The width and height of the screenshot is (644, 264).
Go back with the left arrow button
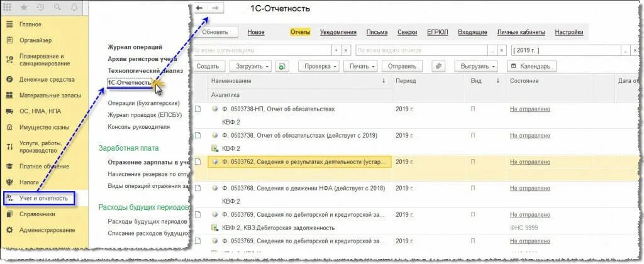click(200, 8)
